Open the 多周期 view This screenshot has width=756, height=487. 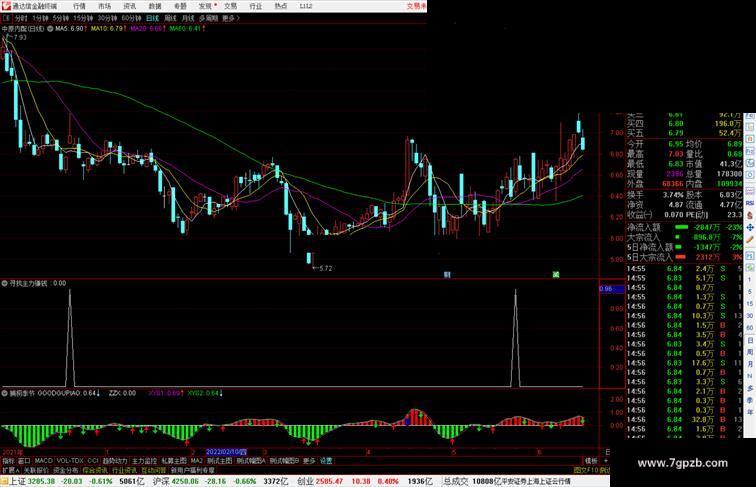208,18
